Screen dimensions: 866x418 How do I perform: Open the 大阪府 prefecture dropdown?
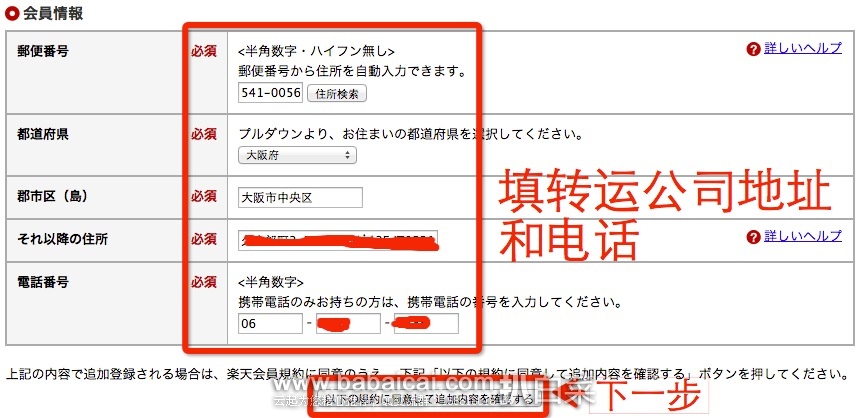(x=297, y=155)
